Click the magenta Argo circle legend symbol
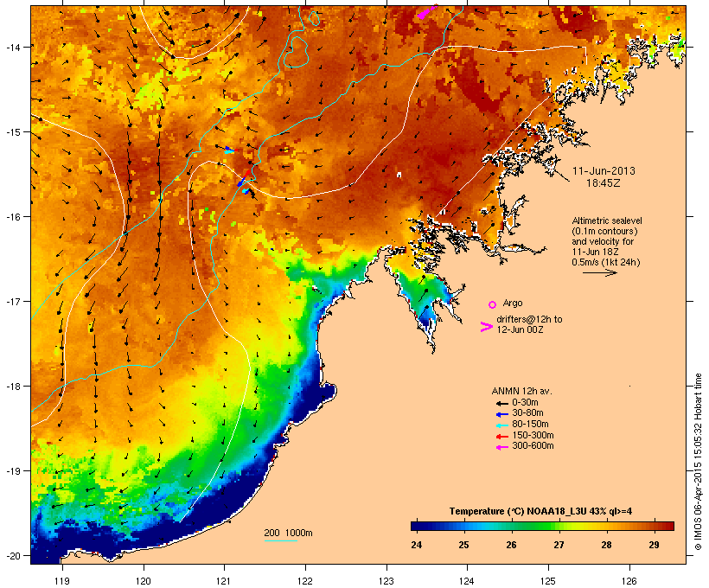The height and width of the screenshot is (588, 709). (493, 304)
